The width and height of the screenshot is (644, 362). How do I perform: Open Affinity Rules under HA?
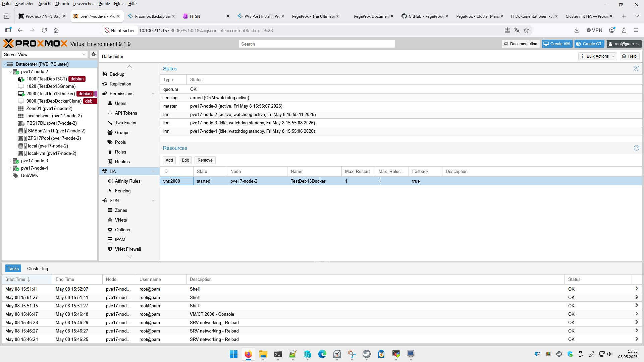[127, 181]
